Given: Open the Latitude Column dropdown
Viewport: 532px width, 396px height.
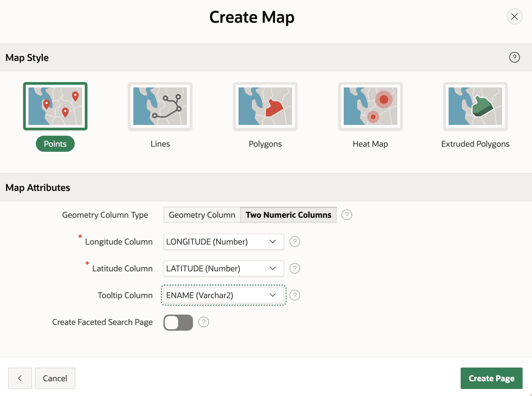Looking at the screenshot, I should [224, 268].
